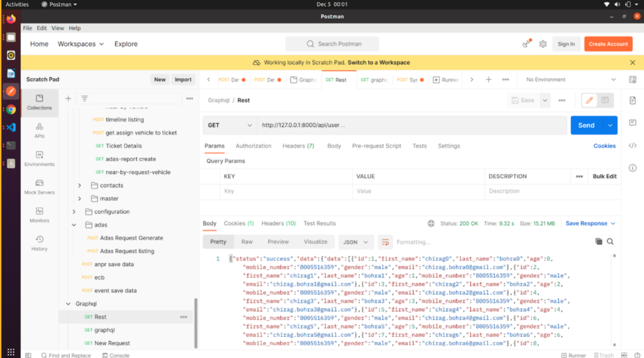Open the Test Results tab
The width and height of the screenshot is (644, 358).
click(319, 223)
